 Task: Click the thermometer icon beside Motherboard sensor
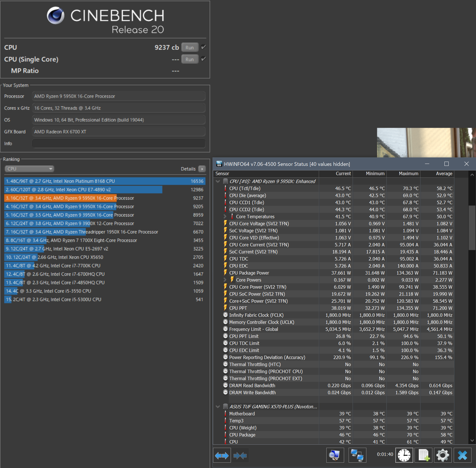click(225, 413)
